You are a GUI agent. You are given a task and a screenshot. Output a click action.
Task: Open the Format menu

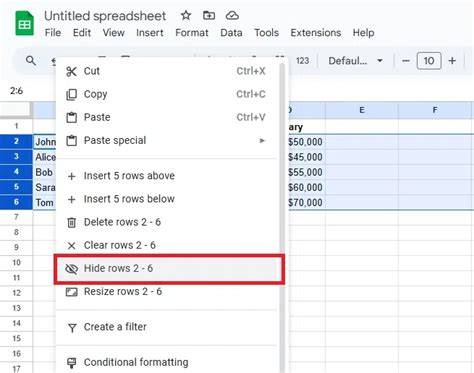click(192, 33)
